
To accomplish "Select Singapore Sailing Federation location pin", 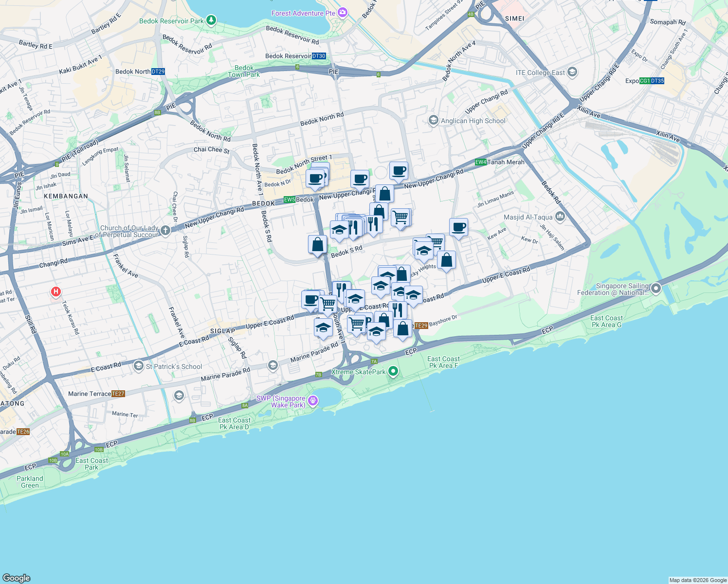I will click(656, 289).
